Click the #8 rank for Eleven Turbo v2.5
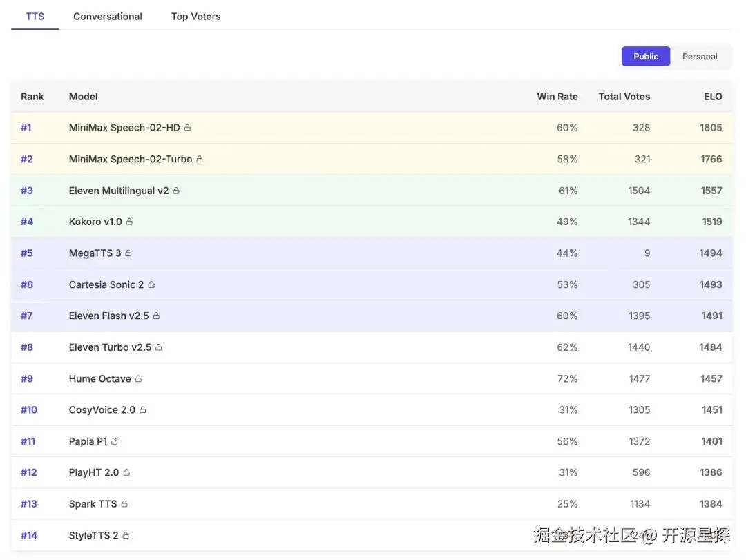 pos(27,347)
